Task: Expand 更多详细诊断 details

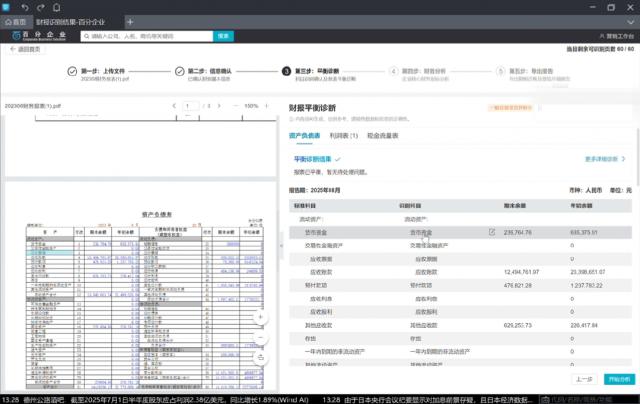Action: (x=607, y=158)
